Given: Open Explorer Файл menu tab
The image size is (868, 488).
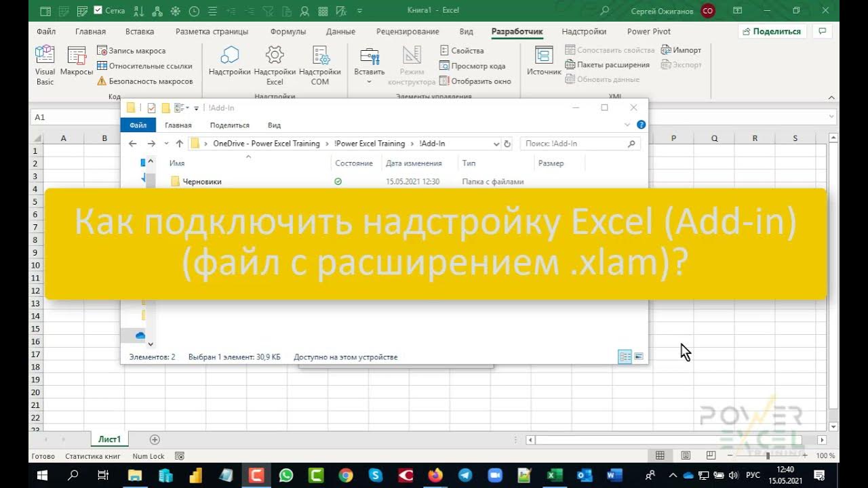Looking at the screenshot, I should 138,125.
